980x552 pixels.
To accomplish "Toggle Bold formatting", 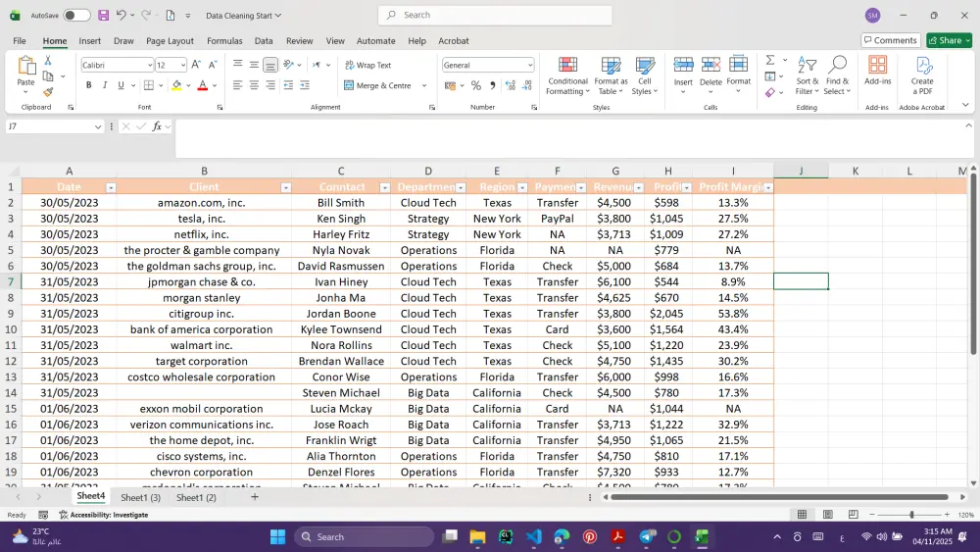I will [89, 85].
